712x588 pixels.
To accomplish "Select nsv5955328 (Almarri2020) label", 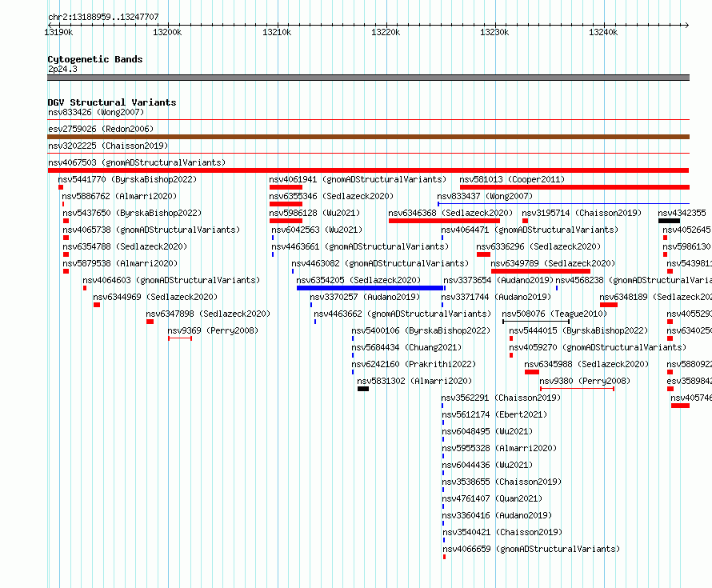I will click(x=499, y=448).
